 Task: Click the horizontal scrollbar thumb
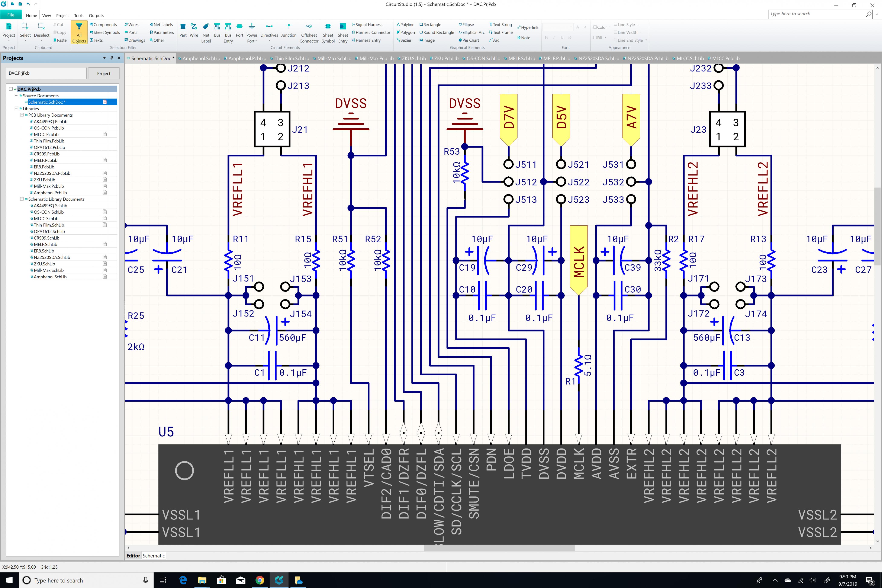tap(499, 548)
